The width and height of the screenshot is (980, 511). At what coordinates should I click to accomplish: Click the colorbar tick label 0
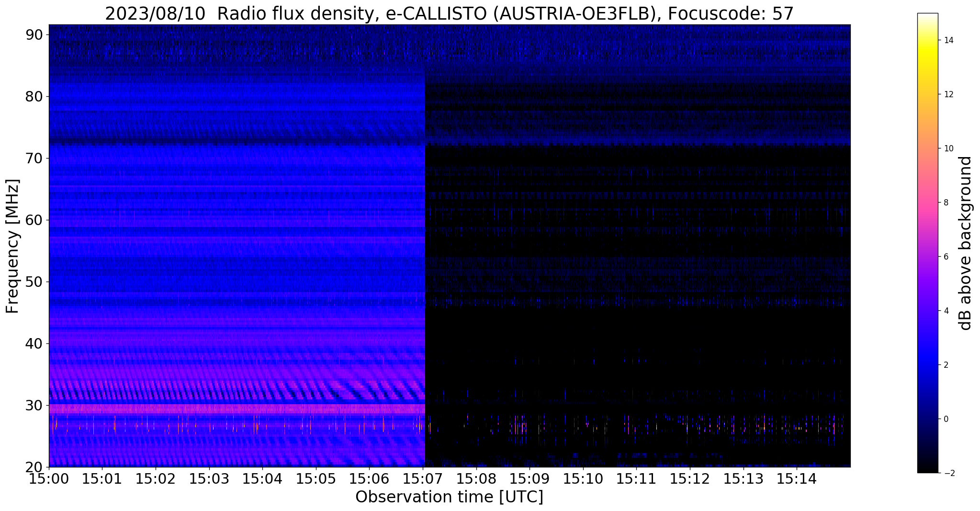(x=946, y=419)
